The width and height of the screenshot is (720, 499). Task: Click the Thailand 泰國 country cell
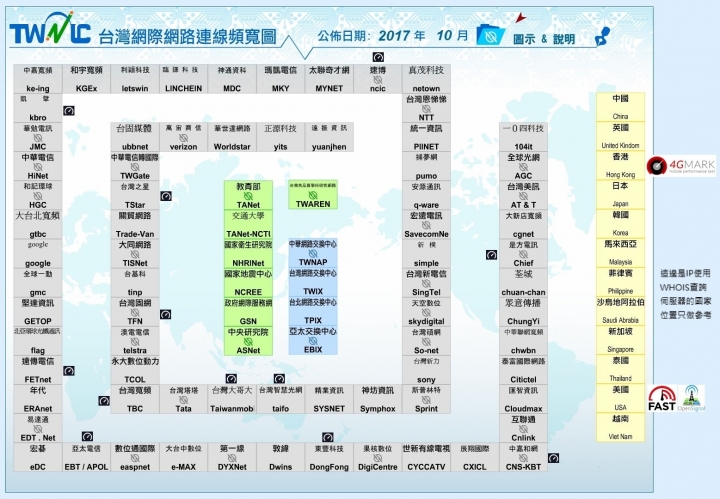point(620,369)
